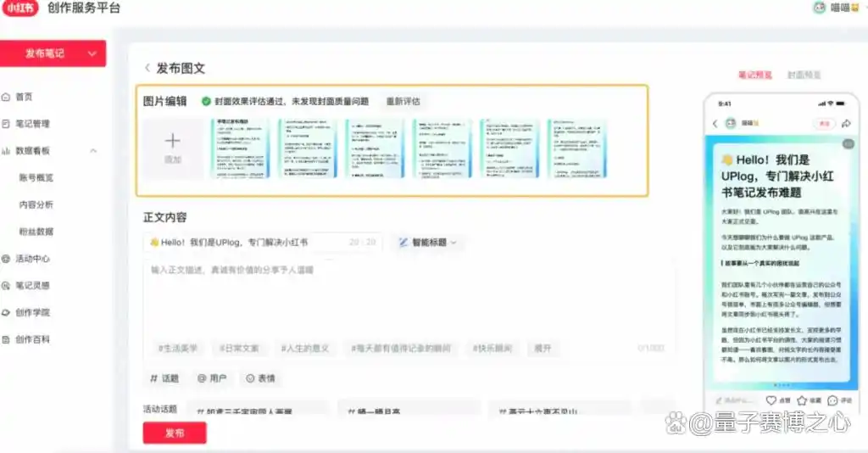Click the heart like icon in preview

(771, 400)
